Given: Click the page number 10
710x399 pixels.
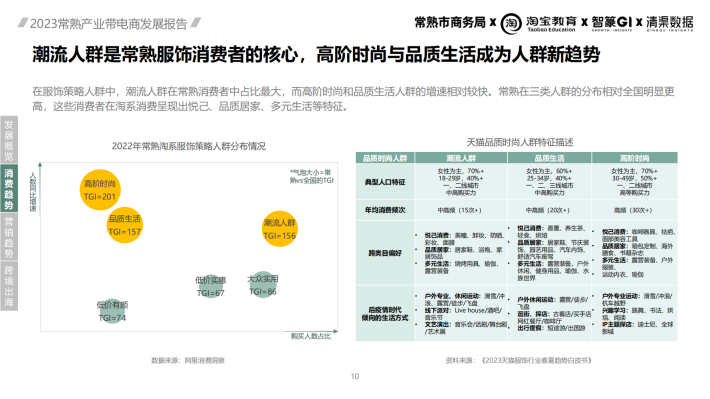Looking at the screenshot, I should click(355, 376).
